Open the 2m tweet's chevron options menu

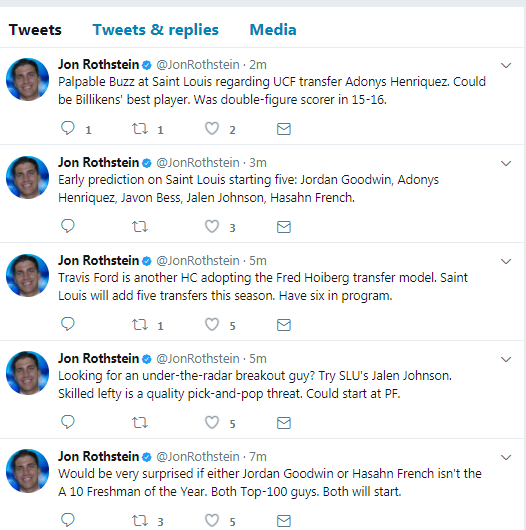pyautogui.click(x=506, y=65)
